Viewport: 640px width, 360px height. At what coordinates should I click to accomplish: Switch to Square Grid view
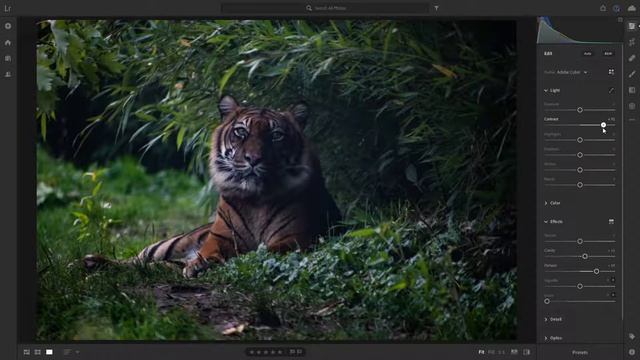(x=38, y=352)
